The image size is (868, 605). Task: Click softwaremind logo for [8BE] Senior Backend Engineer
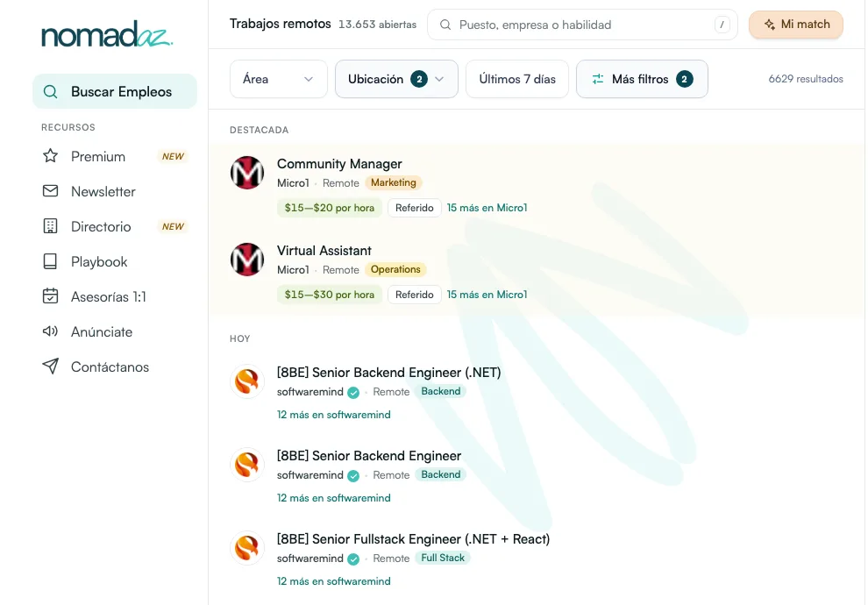coord(247,465)
